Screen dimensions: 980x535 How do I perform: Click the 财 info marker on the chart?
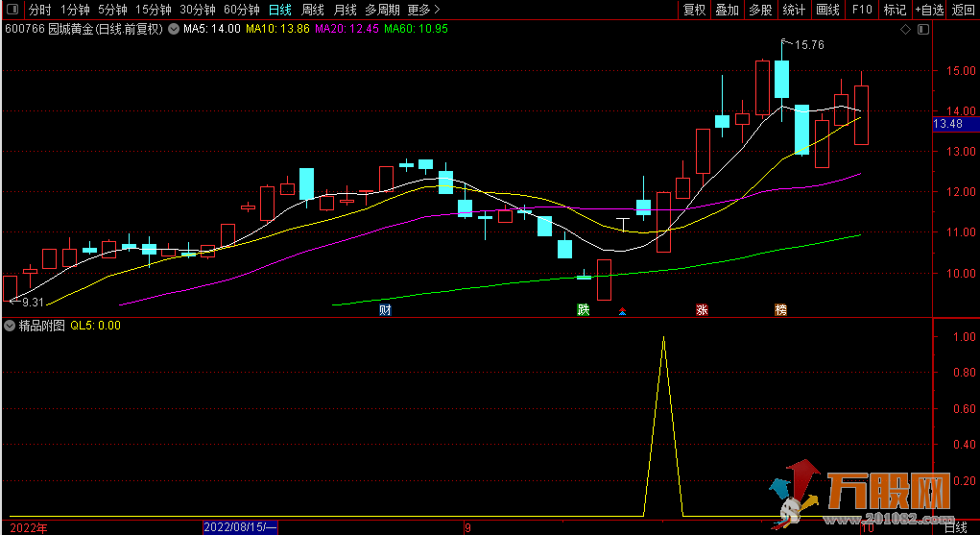(x=385, y=309)
